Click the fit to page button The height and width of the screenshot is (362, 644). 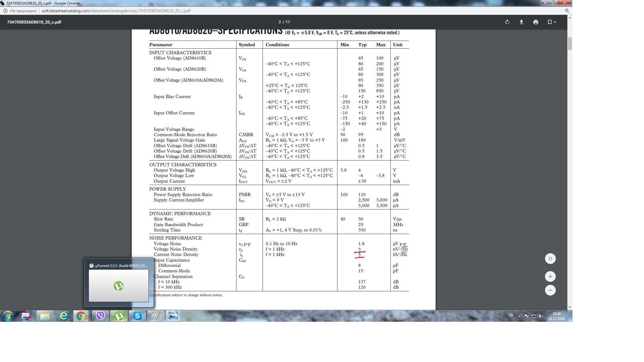coord(550,259)
